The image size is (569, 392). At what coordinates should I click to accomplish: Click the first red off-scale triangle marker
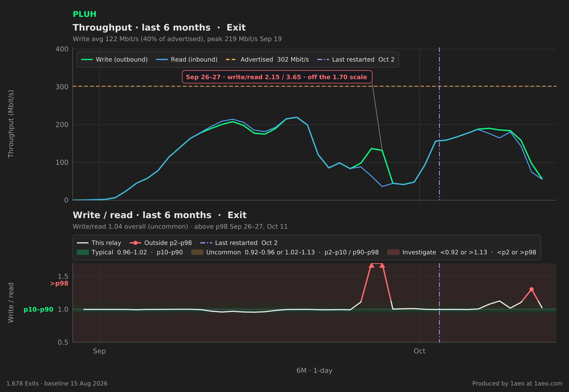pos(371,266)
